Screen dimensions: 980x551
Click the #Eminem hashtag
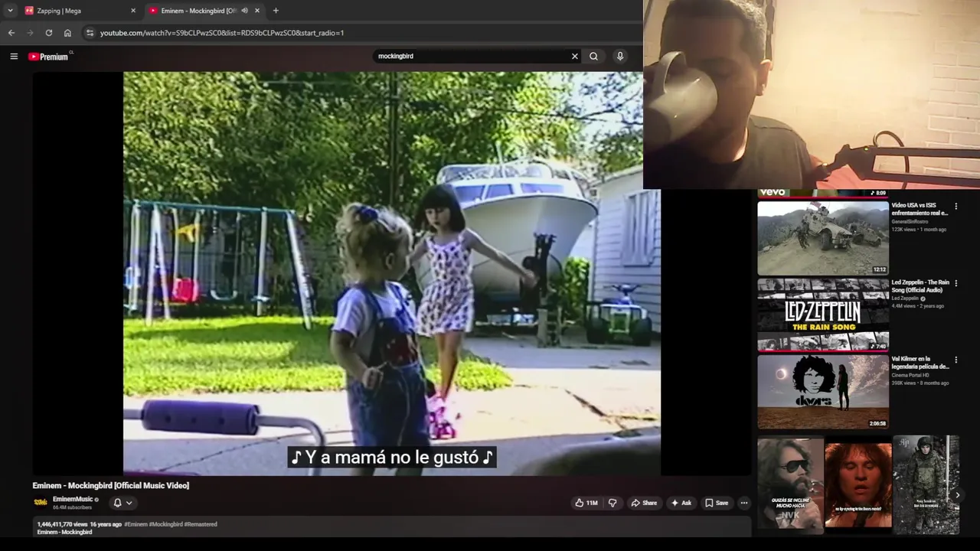point(136,524)
